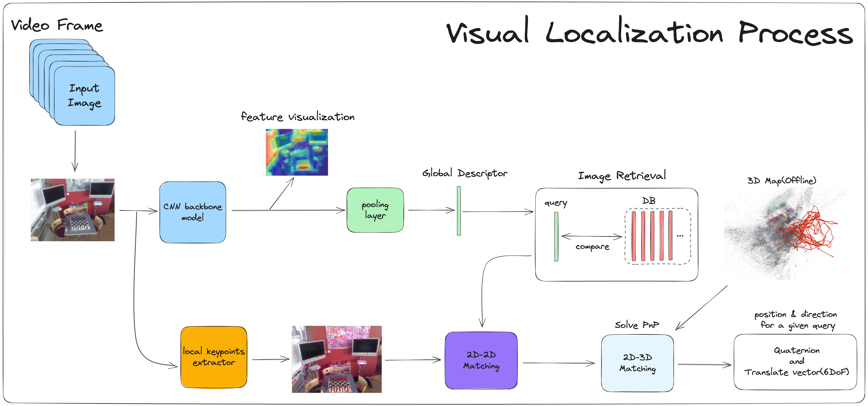Viewport: 868px width, 406px height.
Task: Select the first red DB vector bar
Action: click(x=633, y=236)
